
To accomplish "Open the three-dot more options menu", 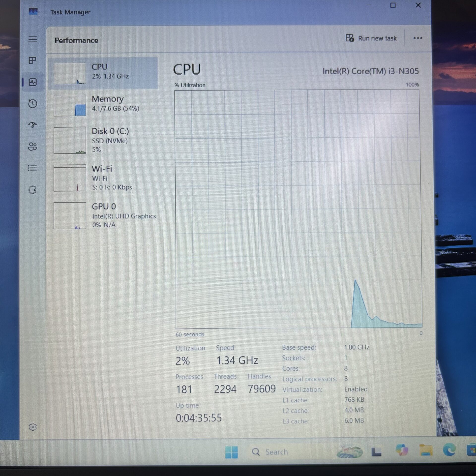I will point(418,38).
